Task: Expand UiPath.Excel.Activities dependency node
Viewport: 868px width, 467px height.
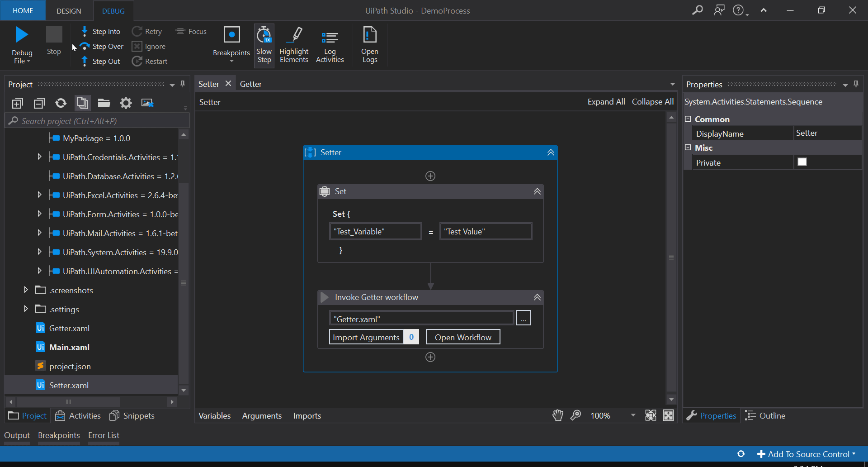Action: tap(39, 195)
